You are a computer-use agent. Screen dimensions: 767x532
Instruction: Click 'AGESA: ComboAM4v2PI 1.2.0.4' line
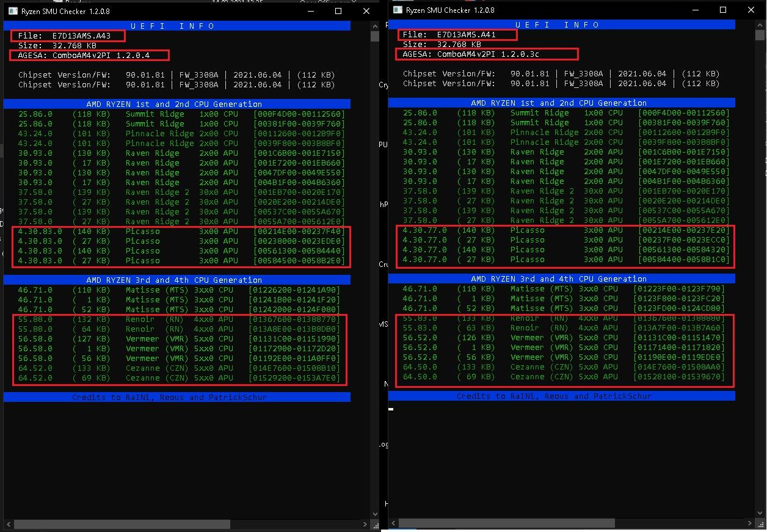84,55
